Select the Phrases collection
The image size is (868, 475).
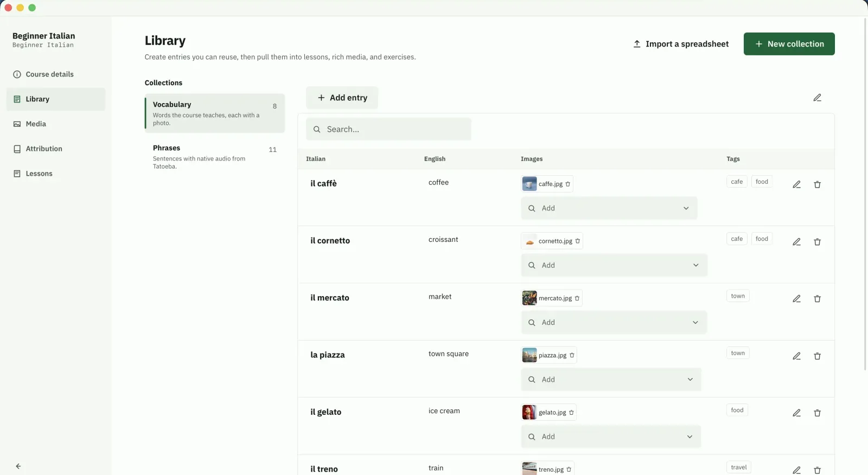click(215, 157)
